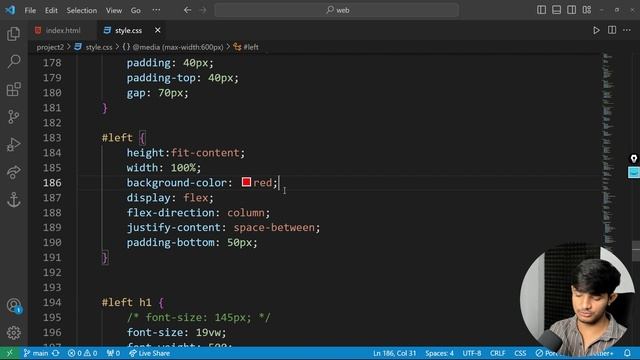Screen dimensions: 640x360
Task: Click line number 191
Action: pos(52,258)
